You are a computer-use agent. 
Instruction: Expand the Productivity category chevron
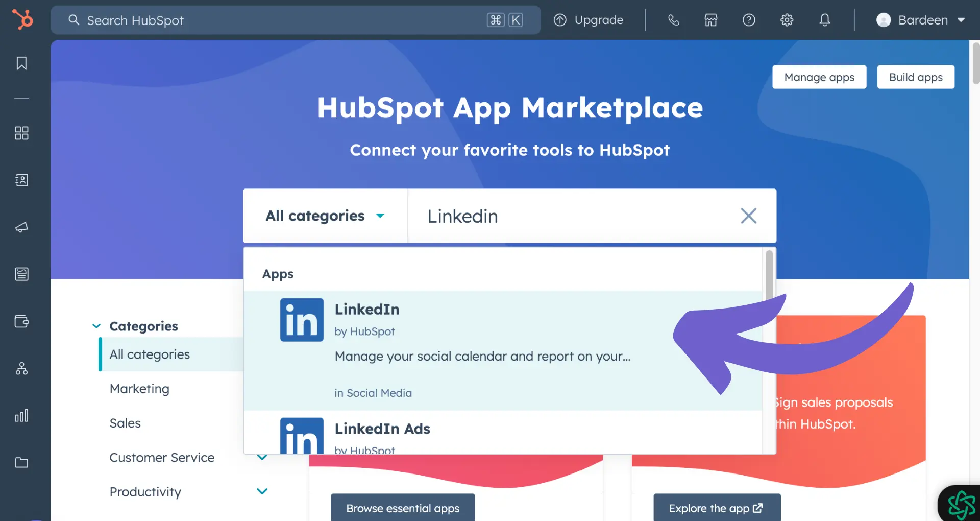[x=262, y=491]
